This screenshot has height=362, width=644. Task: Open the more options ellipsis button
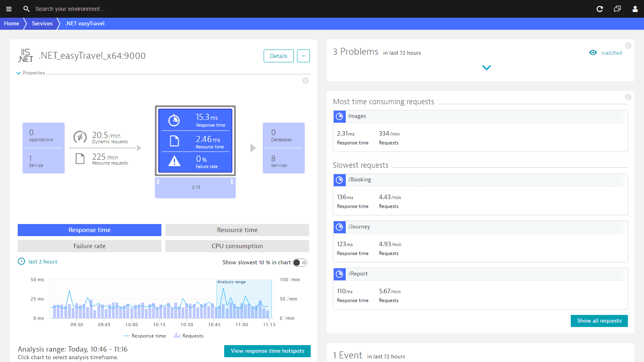[303, 56]
